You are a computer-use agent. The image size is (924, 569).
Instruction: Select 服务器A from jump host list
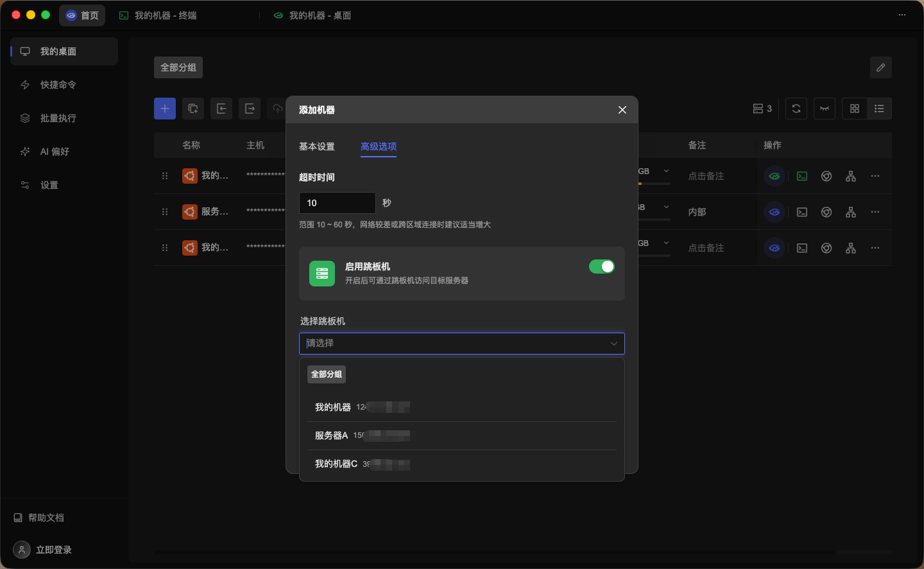[x=462, y=435]
